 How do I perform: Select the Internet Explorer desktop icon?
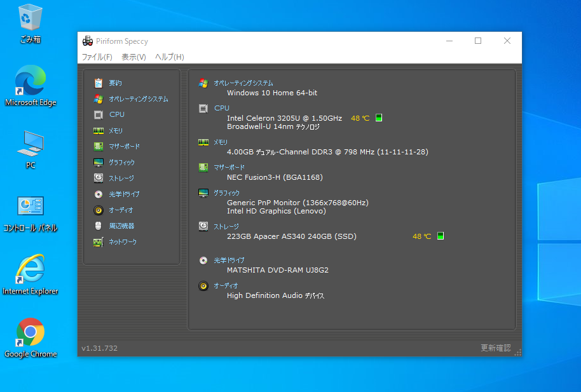tap(31, 275)
